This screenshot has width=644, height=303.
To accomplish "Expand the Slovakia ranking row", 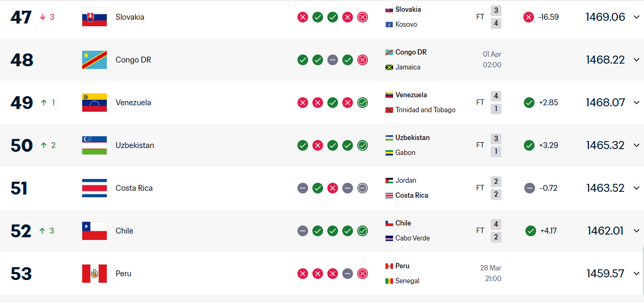I will 637,17.
